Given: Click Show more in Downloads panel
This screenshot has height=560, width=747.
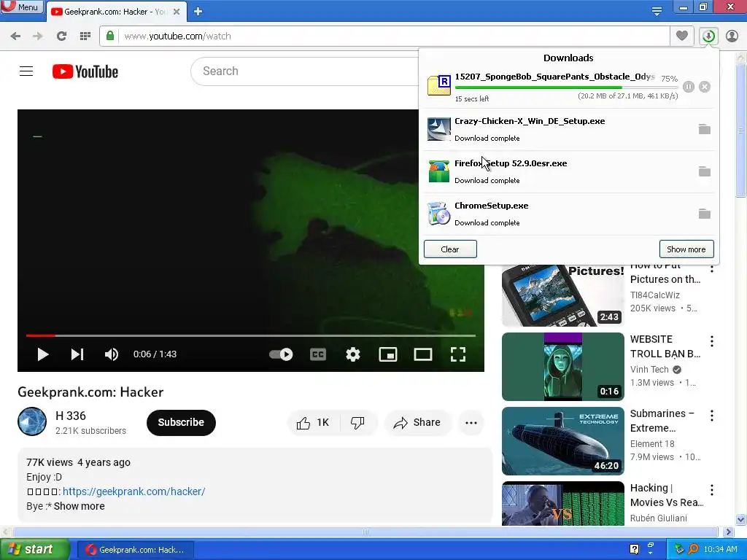Looking at the screenshot, I should [686, 249].
